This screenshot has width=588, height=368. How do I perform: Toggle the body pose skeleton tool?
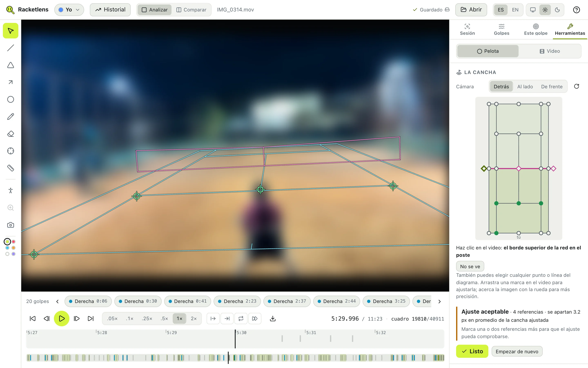(x=10, y=190)
